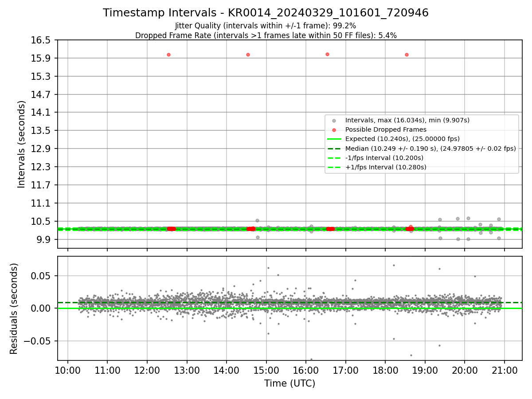Click the highest residual outlier dot near 18:15
The height and width of the screenshot is (399, 532).
(393, 265)
